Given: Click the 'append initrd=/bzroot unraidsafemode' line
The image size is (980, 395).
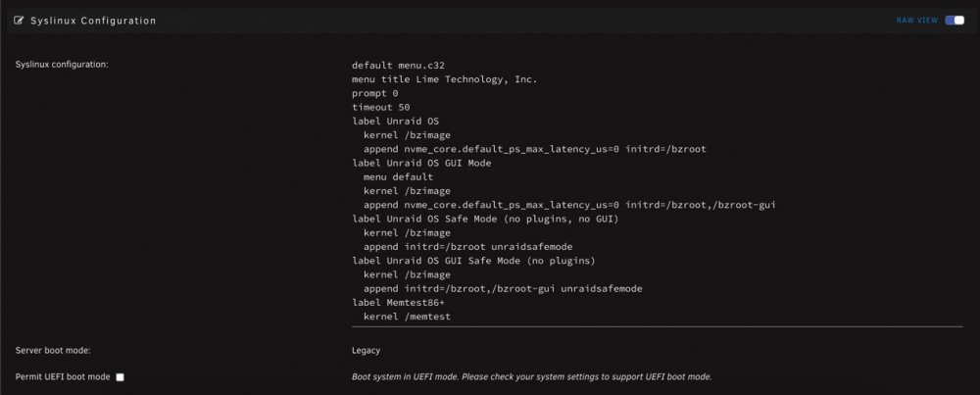Looking at the screenshot, I should click(x=468, y=247).
